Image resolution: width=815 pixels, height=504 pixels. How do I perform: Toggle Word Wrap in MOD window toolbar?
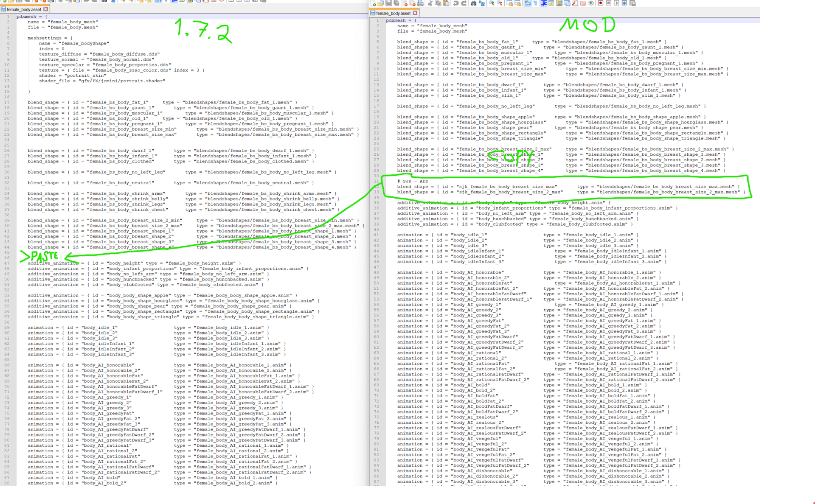click(528, 3)
